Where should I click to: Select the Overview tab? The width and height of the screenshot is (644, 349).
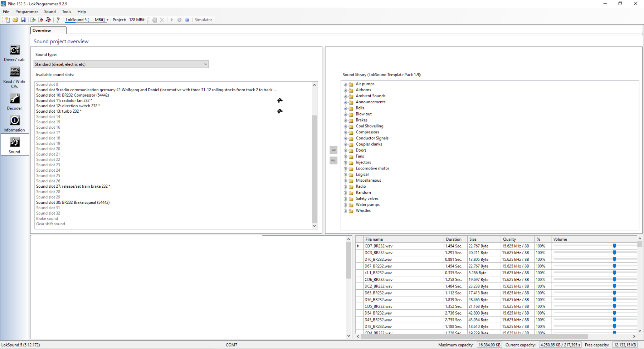click(x=48, y=30)
